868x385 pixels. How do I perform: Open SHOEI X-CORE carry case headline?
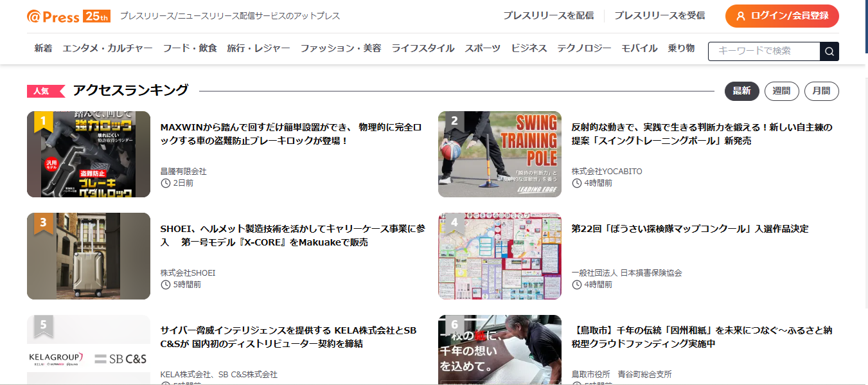(292, 235)
